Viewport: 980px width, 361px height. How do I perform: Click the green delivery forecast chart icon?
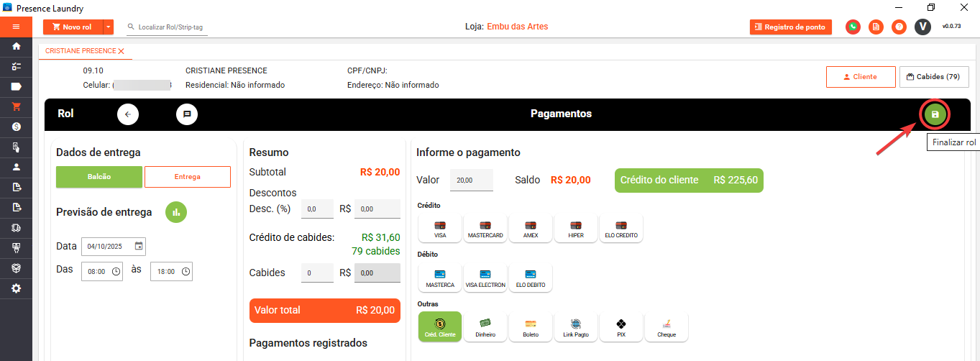tap(176, 212)
